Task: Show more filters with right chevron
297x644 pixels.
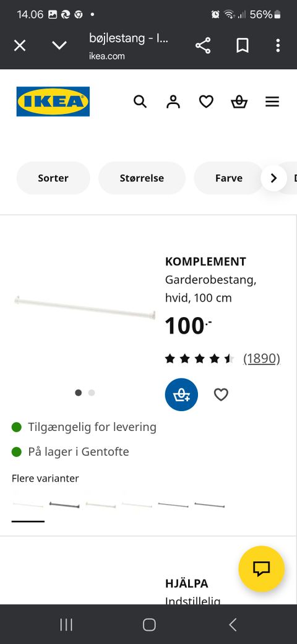Action: (x=273, y=178)
